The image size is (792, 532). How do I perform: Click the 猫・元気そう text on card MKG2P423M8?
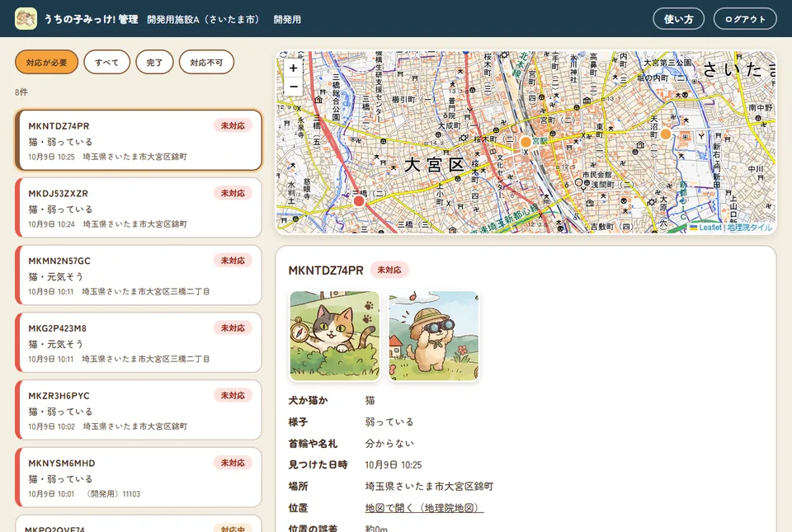[55, 344]
